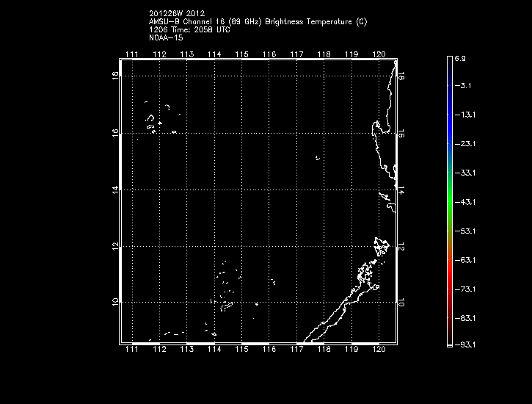Click latitude label 18 on the left axis
This screenshot has height=404, width=532.
[x=115, y=76]
